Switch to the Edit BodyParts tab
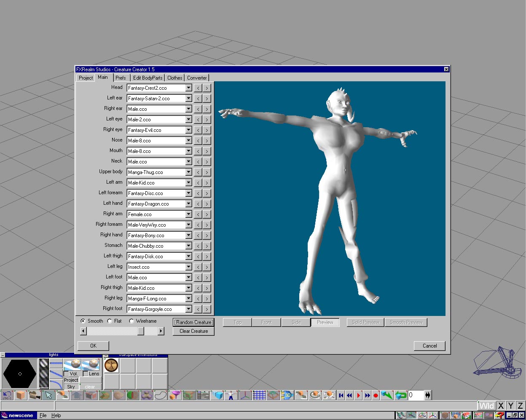The width and height of the screenshot is (526, 420). [x=148, y=78]
